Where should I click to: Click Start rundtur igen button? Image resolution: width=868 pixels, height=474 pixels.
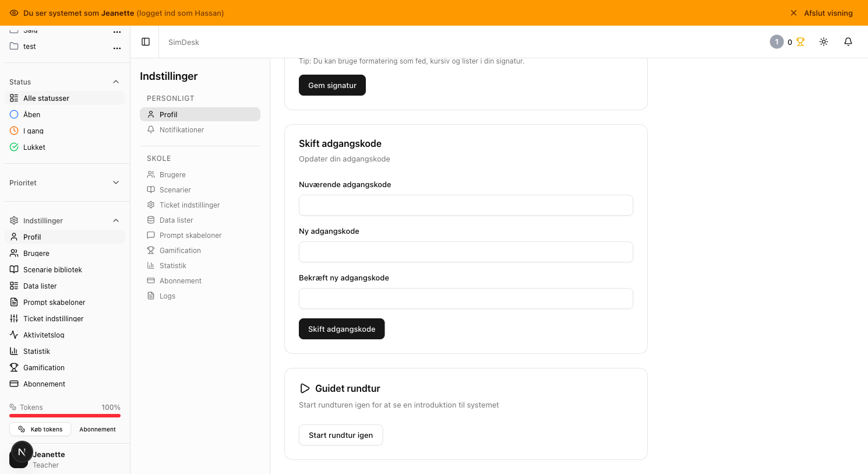(341, 435)
